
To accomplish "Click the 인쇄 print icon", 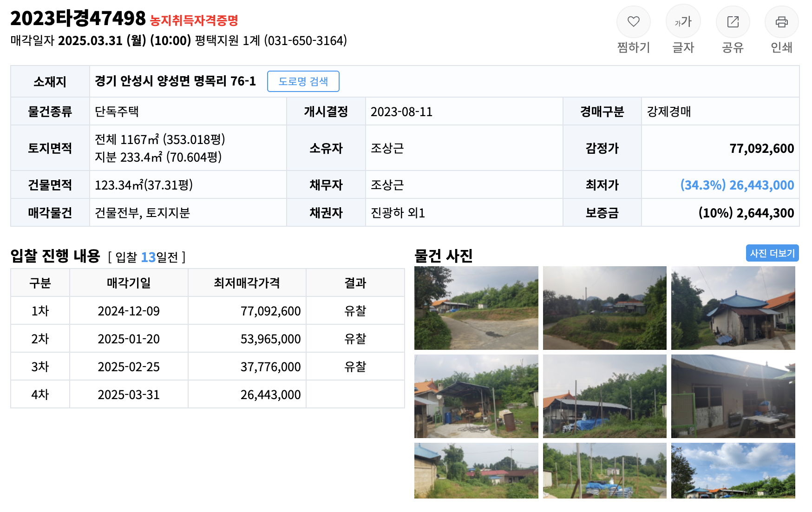I will click(x=781, y=22).
